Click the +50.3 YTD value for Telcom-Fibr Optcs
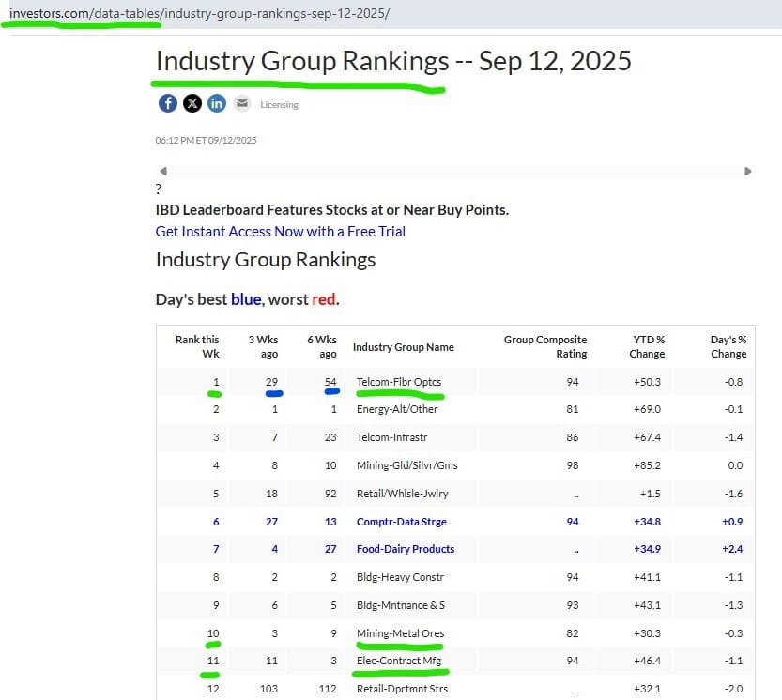This screenshot has height=700, width=782. point(648,382)
